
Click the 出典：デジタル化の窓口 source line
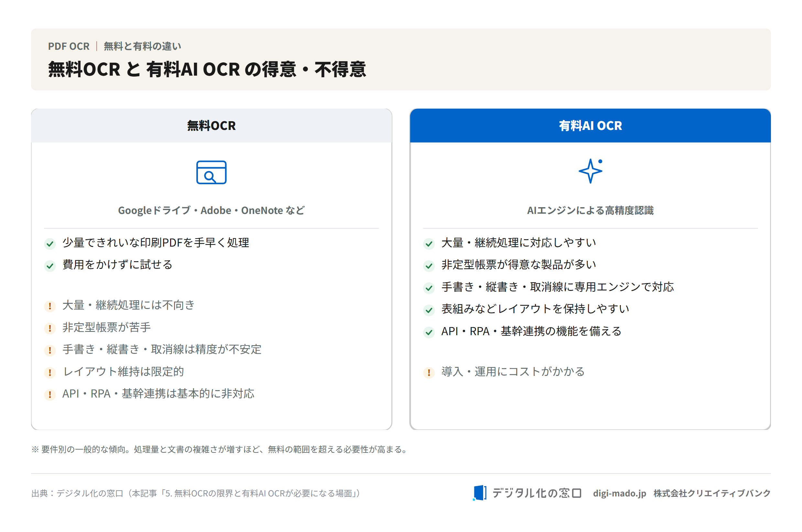[x=197, y=493]
